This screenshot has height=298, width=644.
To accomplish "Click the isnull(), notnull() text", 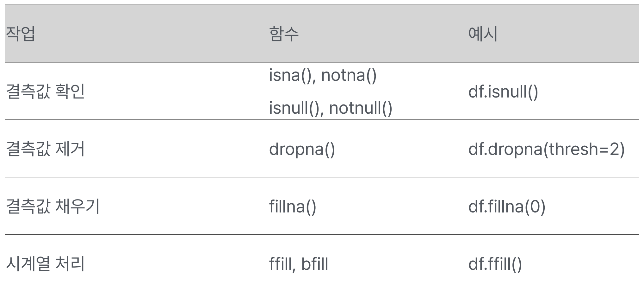I will [x=331, y=108].
